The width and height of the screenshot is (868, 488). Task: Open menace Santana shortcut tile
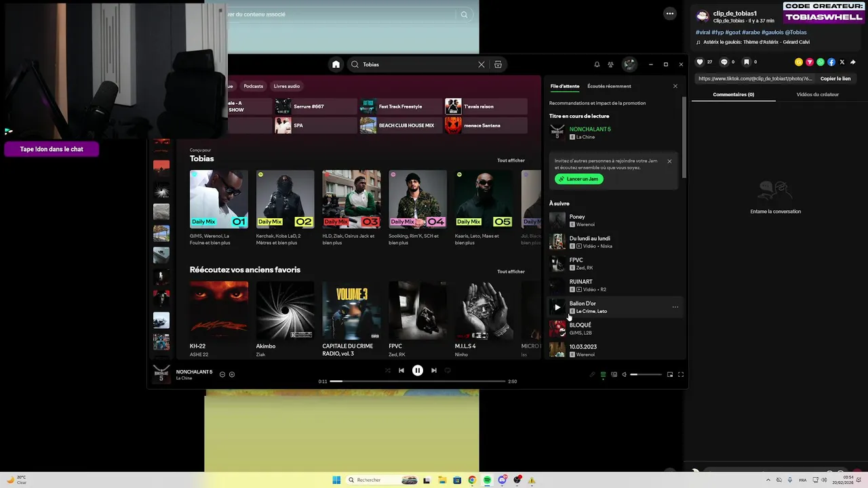[486, 125]
